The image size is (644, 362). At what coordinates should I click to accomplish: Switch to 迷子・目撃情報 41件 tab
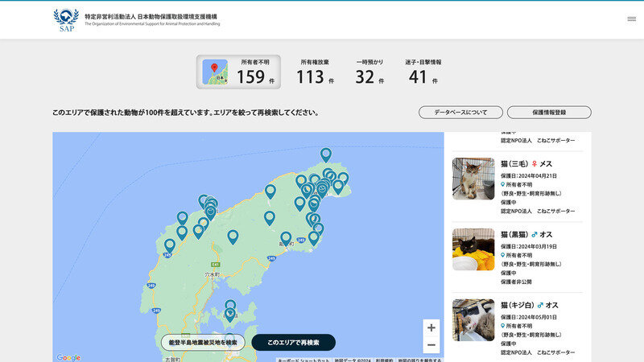423,72
